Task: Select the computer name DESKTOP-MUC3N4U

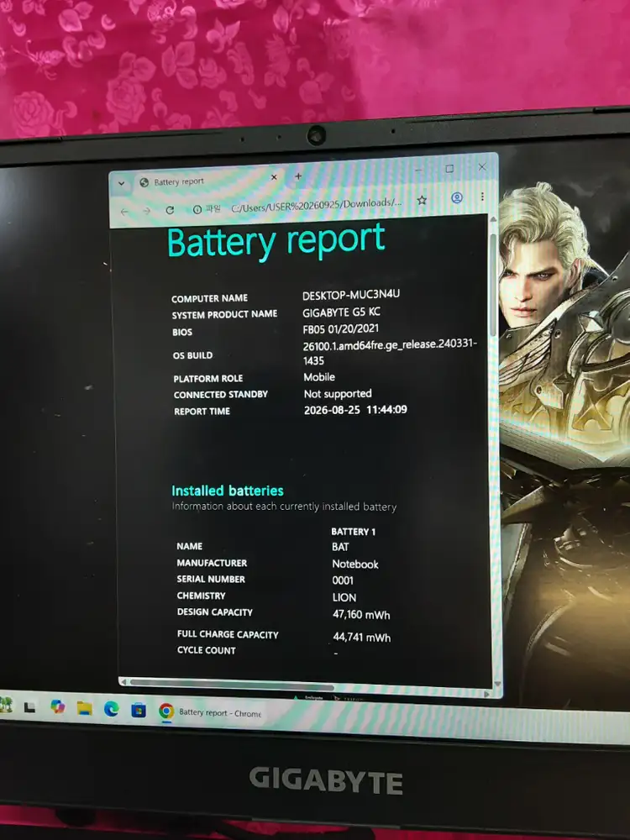Action: pyautogui.click(x=351, y=295)
